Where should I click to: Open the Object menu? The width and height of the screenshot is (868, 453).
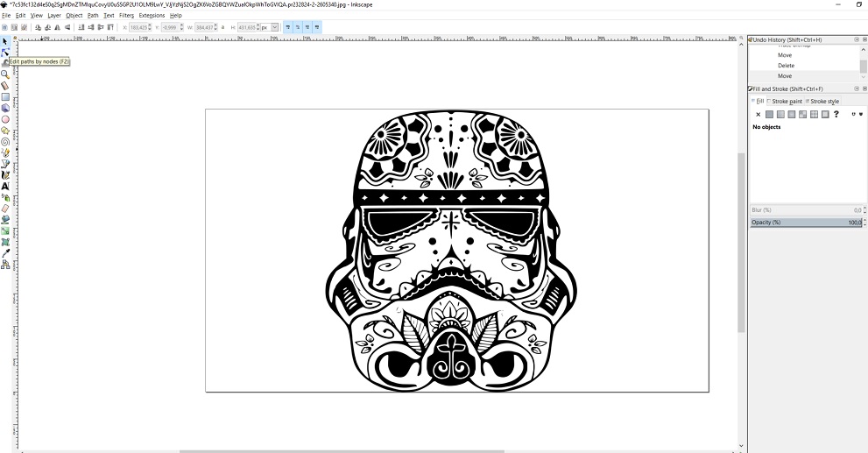coord(74,16)
